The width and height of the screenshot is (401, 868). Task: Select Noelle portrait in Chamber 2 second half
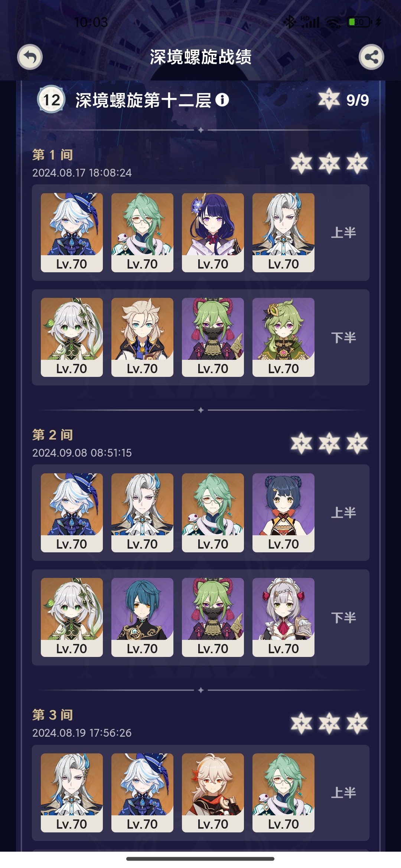coord(283,617)
